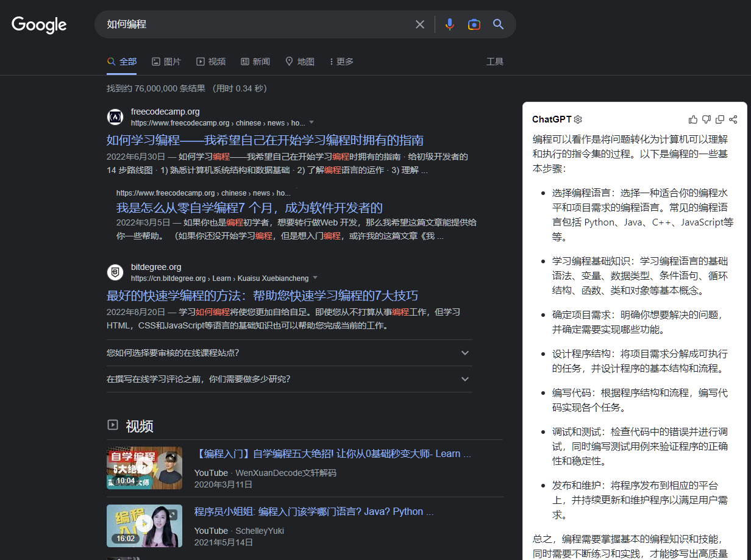
Task: Expand question about 在线课程站点
Action: click(465, 353)
